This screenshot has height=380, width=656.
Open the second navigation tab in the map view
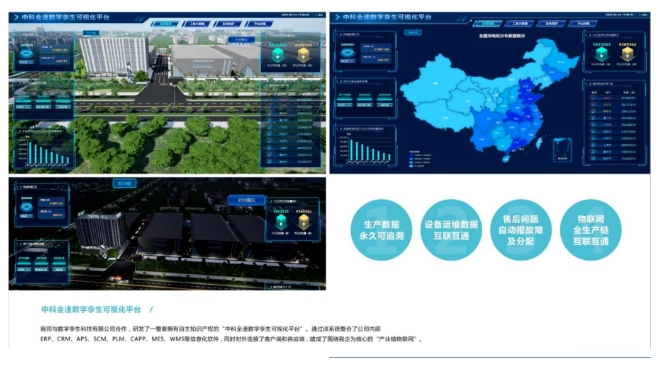pyautogui.click(x=519, y=24)
